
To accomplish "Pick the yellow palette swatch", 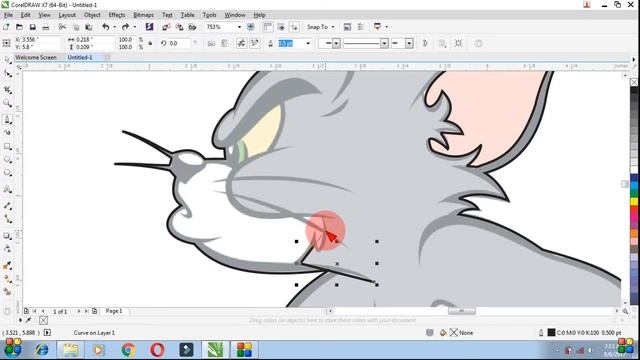I will (x=634, y=202).
